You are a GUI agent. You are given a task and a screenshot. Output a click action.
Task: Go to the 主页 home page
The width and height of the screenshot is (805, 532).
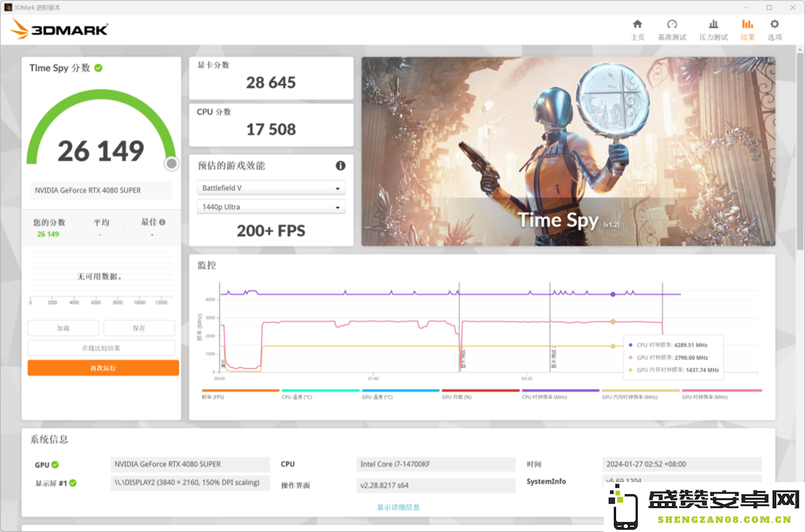[x=637, y=30]
